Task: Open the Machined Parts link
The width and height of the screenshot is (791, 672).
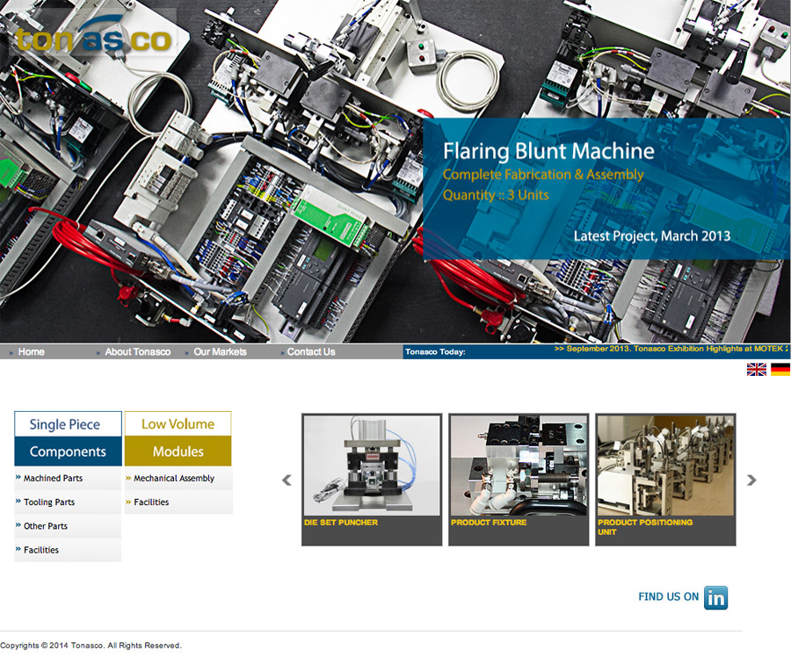Action: 53,479
